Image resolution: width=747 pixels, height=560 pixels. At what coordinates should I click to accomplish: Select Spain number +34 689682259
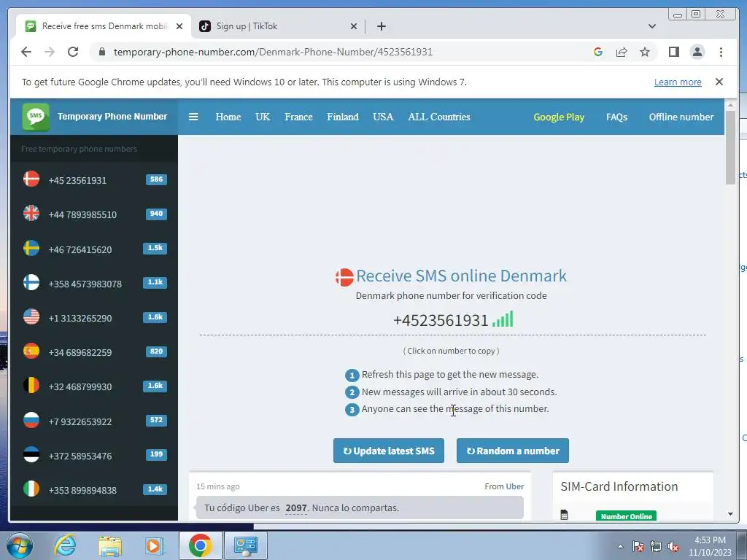94,352
